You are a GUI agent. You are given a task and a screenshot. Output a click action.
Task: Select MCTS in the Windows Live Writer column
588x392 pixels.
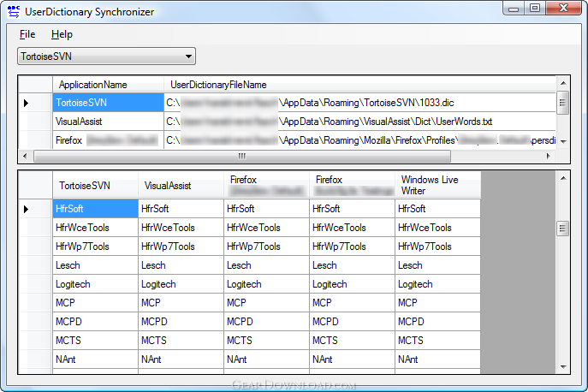(437, 341)
